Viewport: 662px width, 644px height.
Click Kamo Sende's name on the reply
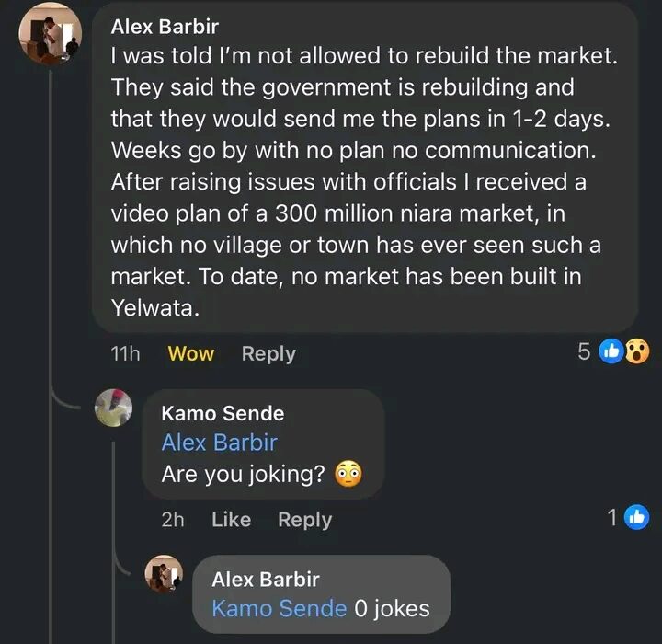pos(223,413)
